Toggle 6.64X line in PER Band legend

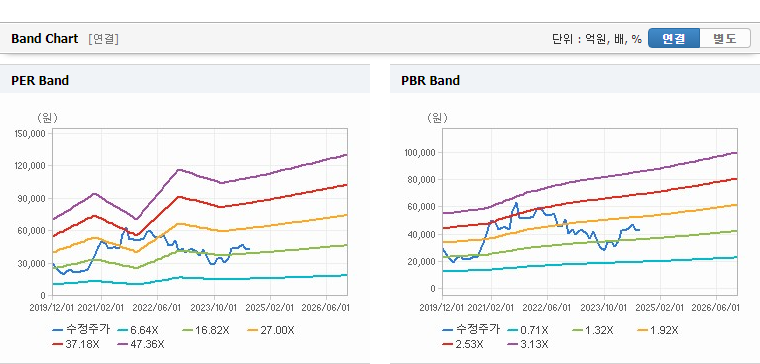click(x=138, y=331)
